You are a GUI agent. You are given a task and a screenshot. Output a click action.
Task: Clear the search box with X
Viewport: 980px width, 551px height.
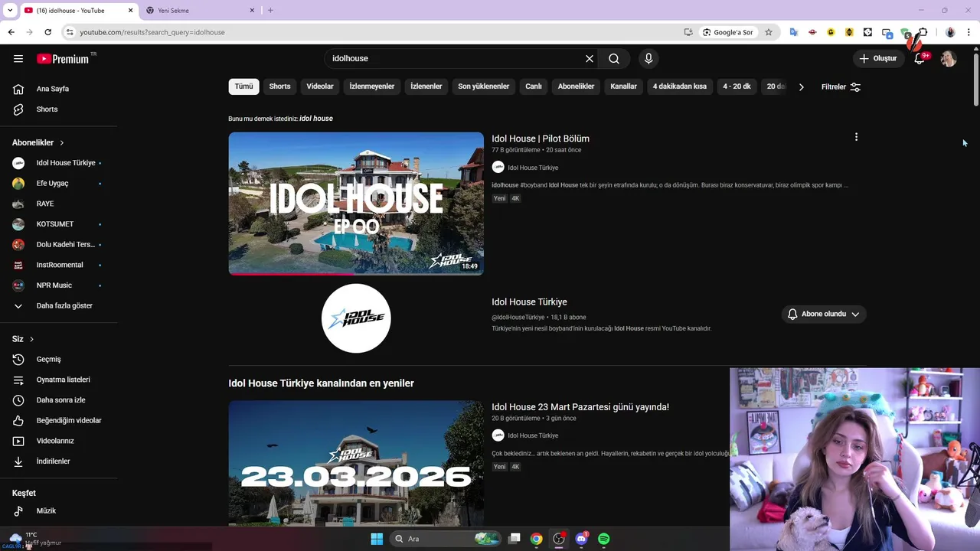590,59
